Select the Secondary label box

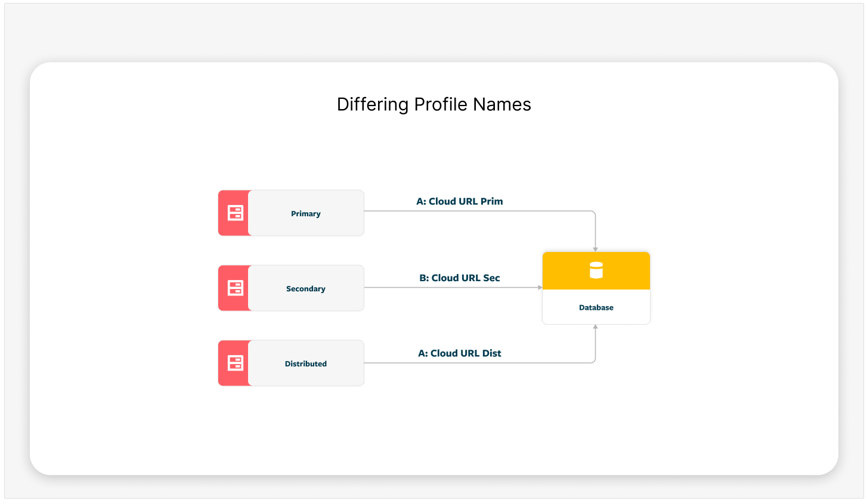(x=306, y=288)
